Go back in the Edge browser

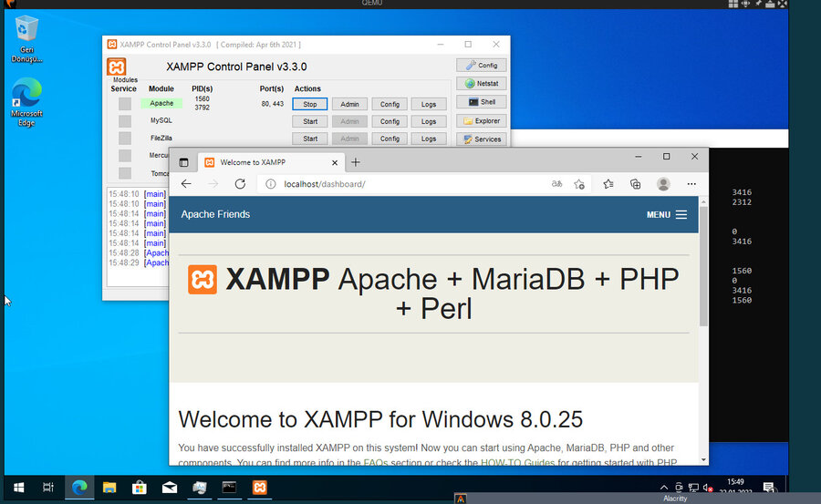pos(186,184)
